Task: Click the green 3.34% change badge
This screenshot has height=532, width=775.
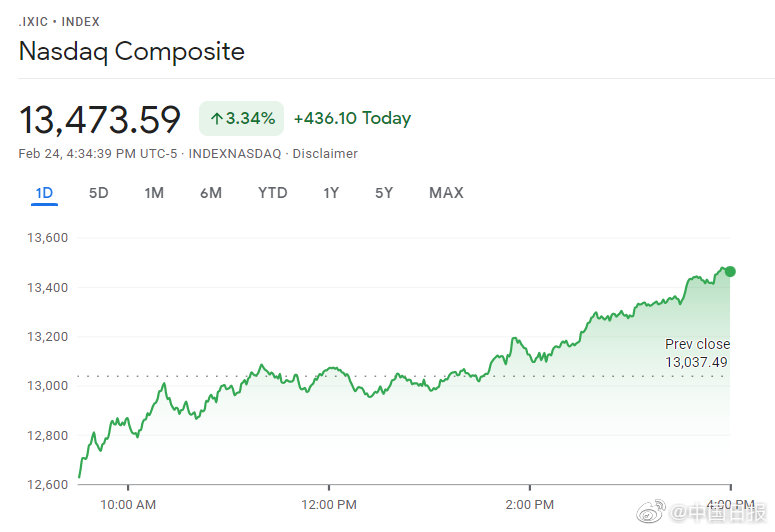Action: [241, 118]
